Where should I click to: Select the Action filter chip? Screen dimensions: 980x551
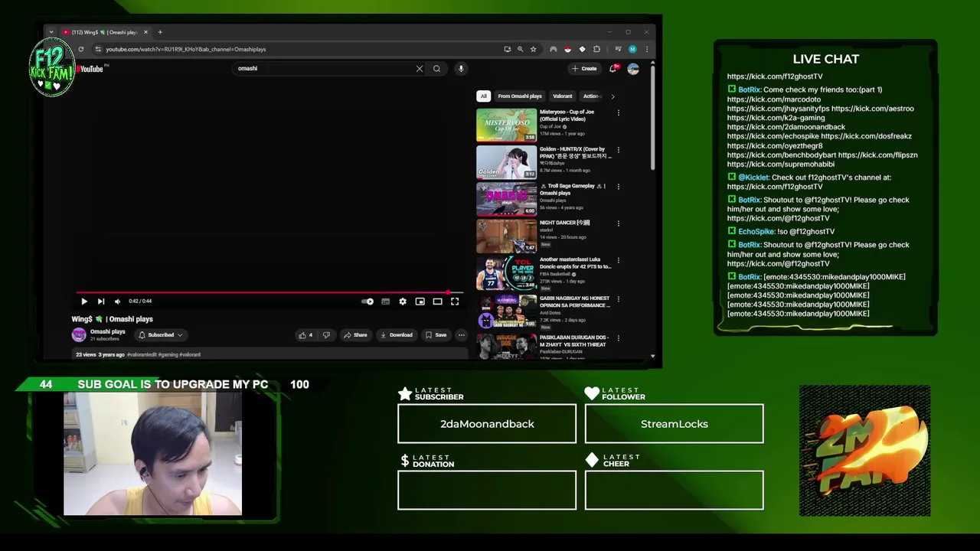pos(591,96)
